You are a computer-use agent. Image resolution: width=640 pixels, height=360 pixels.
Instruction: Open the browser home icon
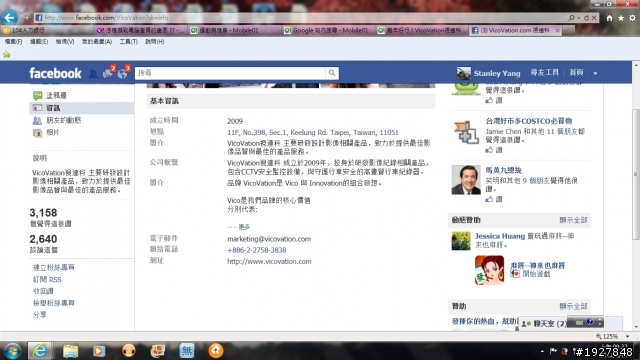[609, 18]
